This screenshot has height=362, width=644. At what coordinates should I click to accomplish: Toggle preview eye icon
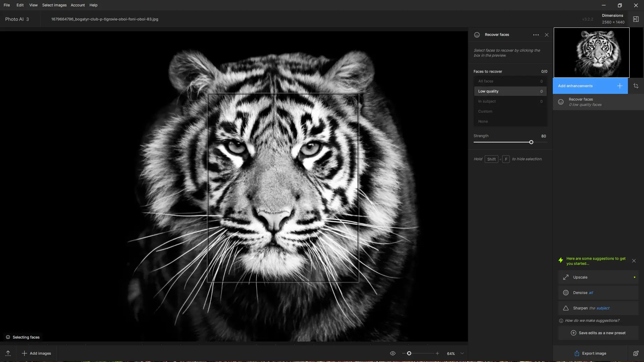392,353
